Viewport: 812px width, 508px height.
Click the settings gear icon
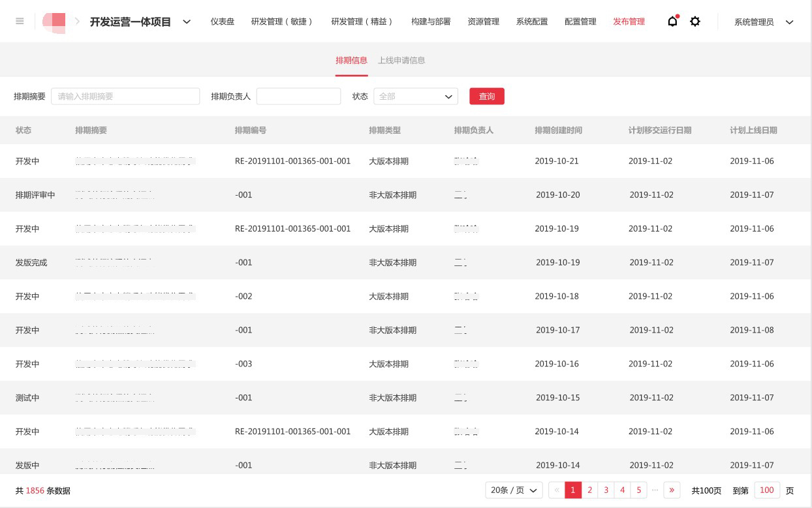tap(695, 22)
